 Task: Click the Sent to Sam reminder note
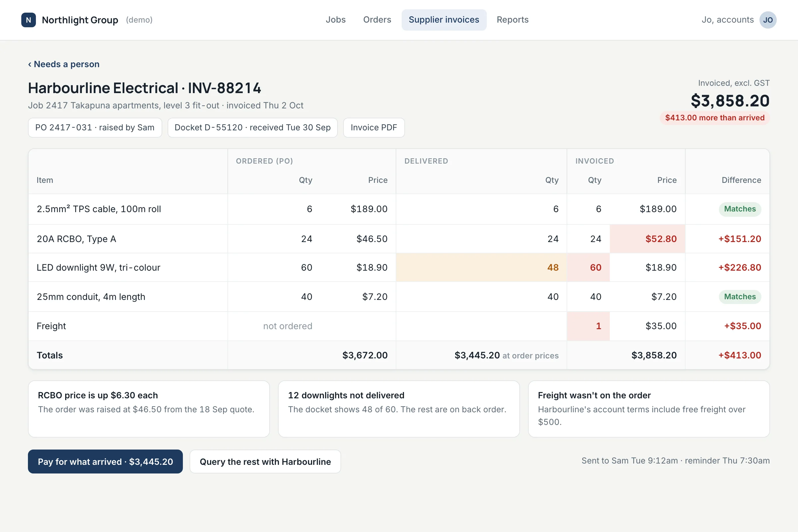point(676,461)
